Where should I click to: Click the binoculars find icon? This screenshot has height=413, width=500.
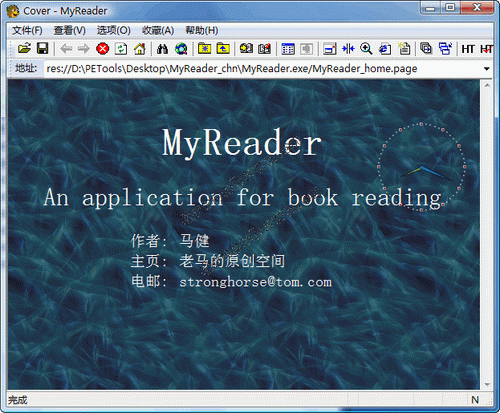(x=163, y=49)
